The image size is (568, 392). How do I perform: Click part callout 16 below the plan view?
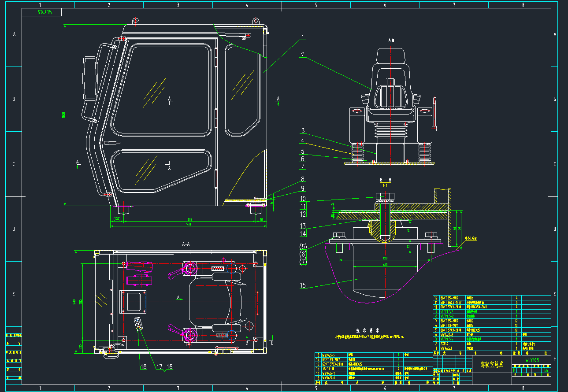(x=169, y=366)
